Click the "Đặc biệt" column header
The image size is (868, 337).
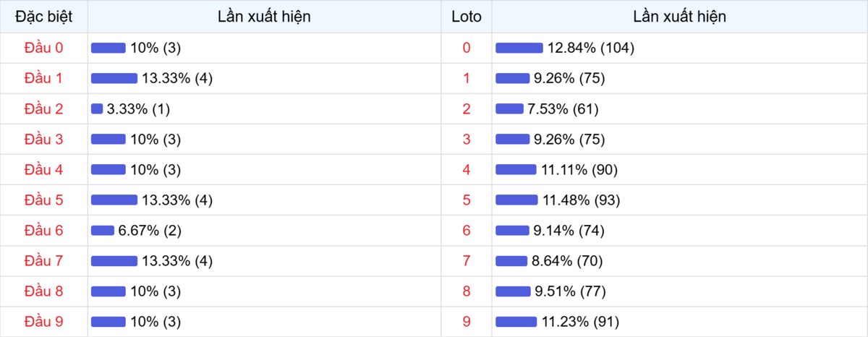click(44, 17)
